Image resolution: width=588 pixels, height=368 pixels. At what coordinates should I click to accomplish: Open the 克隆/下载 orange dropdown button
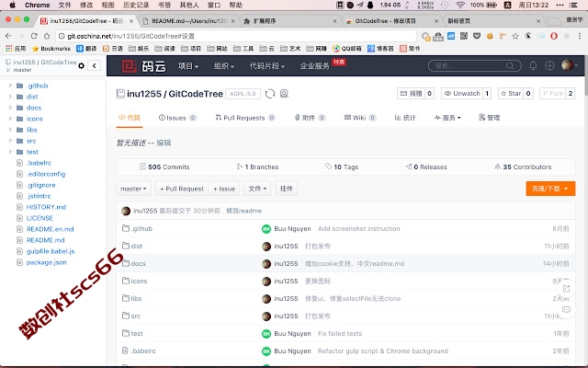550,189
